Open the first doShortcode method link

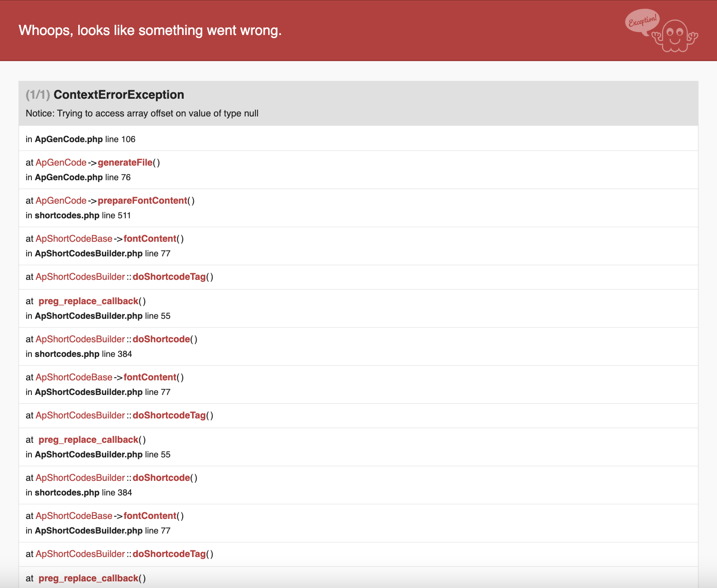click(161, 339)
